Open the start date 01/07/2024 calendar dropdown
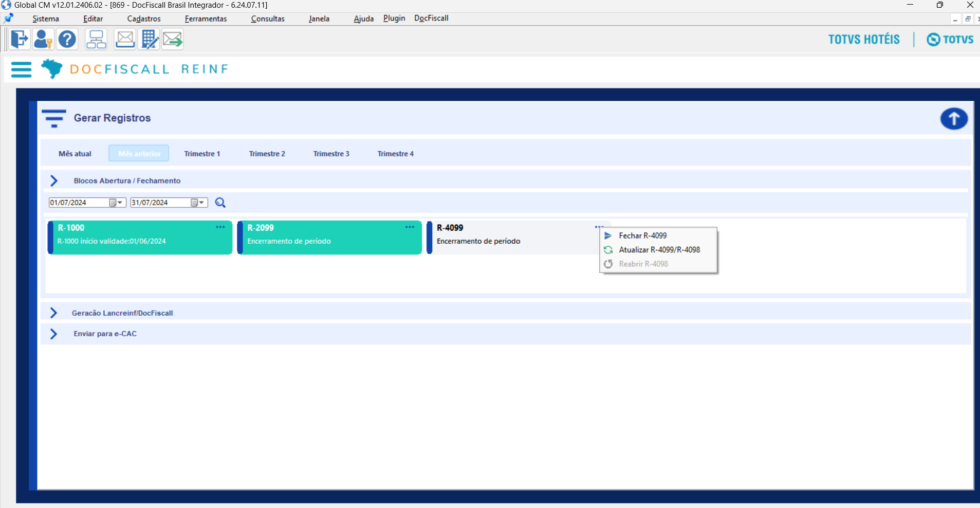This screenshot has height=508, width=980. [117, 203]
